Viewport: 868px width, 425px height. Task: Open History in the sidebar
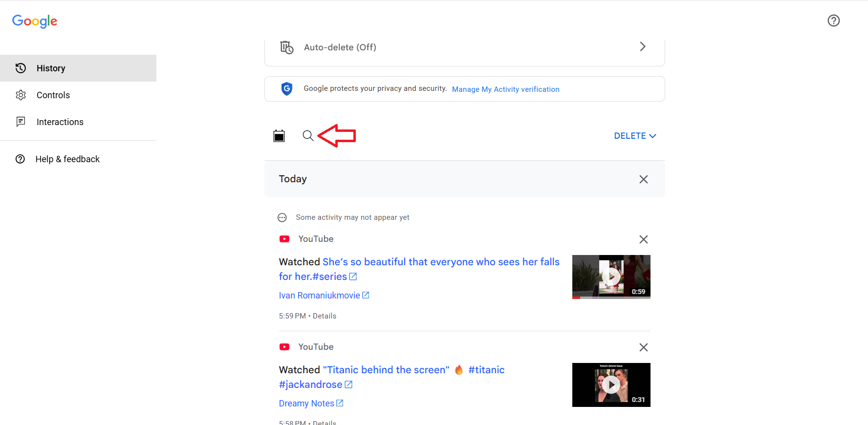tap(78, 68)
